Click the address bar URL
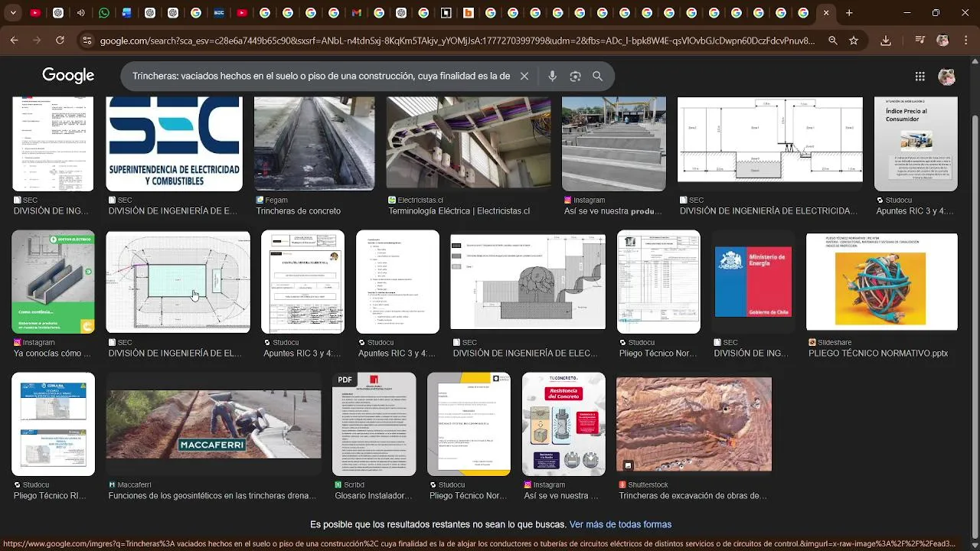Screen dimensions: 980x551 coord(457,41)
